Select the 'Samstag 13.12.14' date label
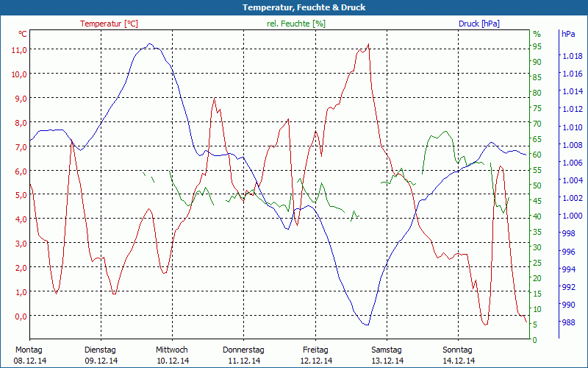Viewport: 588px width, 368px height. [x=387, y=355]
